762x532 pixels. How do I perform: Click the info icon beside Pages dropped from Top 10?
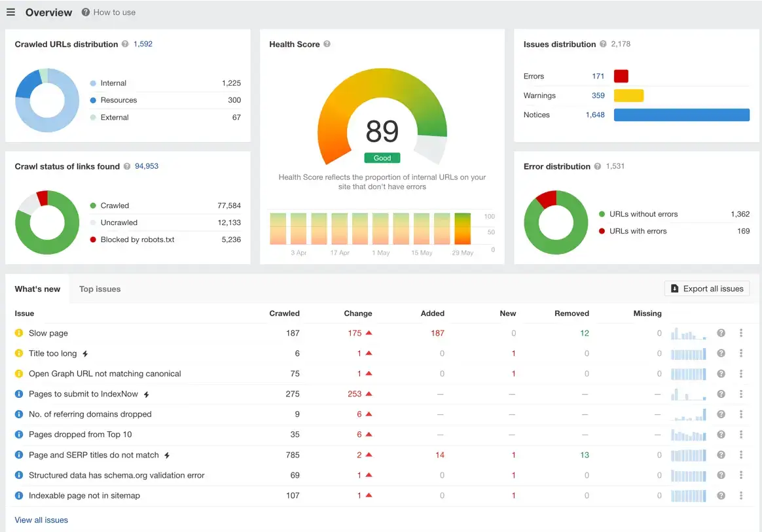pyautogui.click(x=20, y=434)
